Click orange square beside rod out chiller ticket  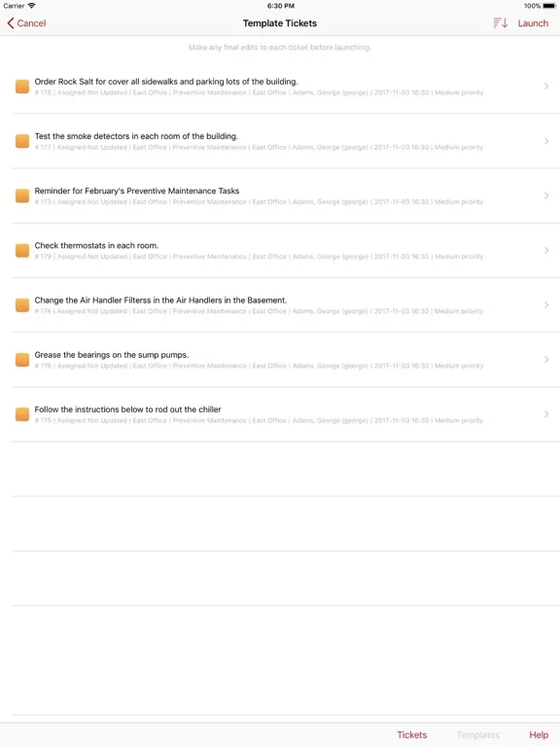pyautogui.click(x=22, y=414)
